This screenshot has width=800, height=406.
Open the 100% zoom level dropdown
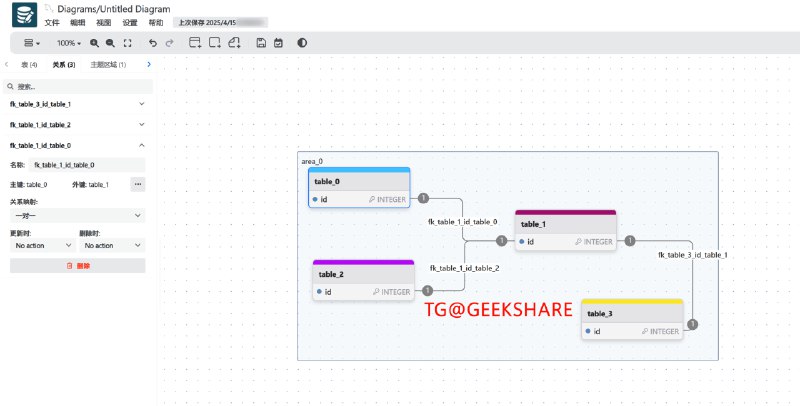pyautogui.click(x=69, y=43)
